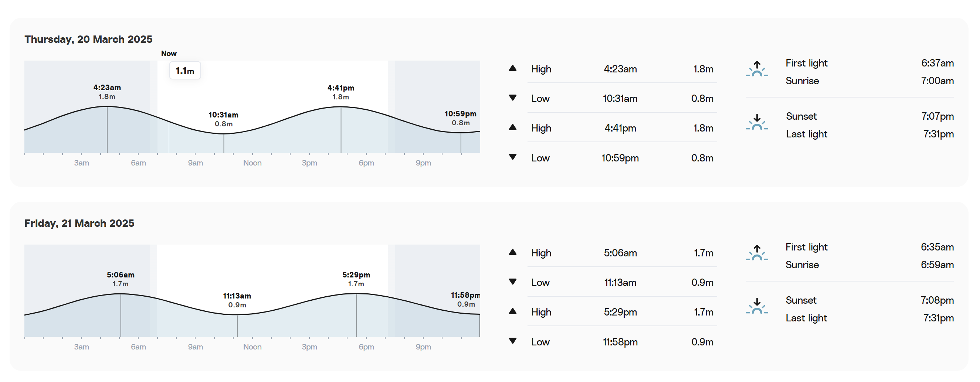The height and width of the screenshot is (382, 980).
Task: Select the 10:31am 0.8m low marker on Thursday chart
Action: click(x=224, y=119)
